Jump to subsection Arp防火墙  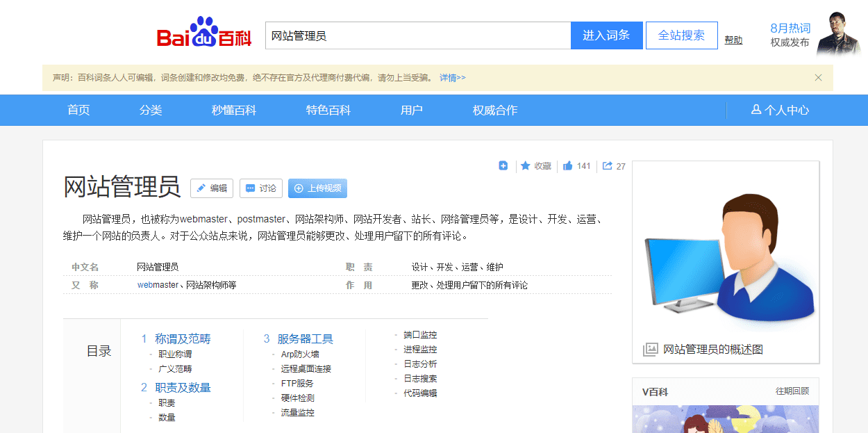coord(300,354)
